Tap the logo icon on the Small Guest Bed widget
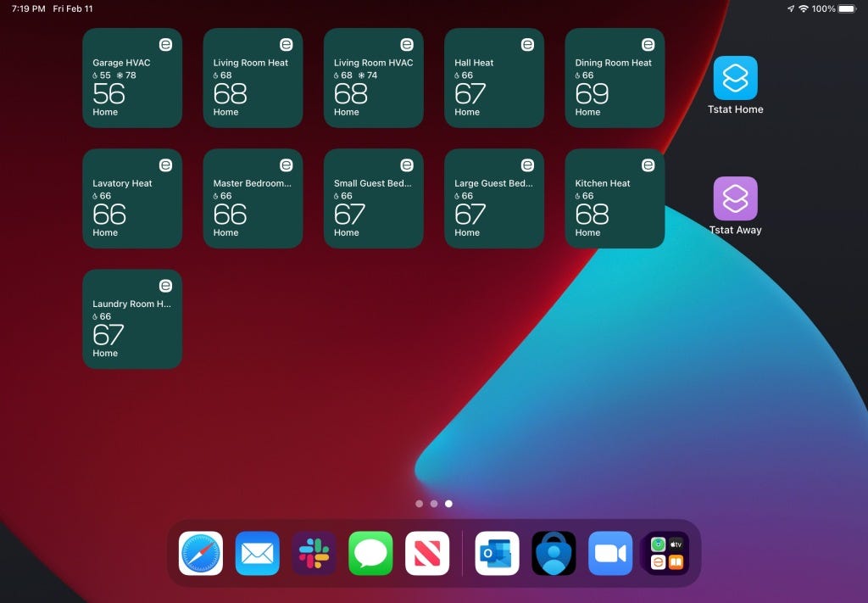The image size is (868, 603). (407, 165)
